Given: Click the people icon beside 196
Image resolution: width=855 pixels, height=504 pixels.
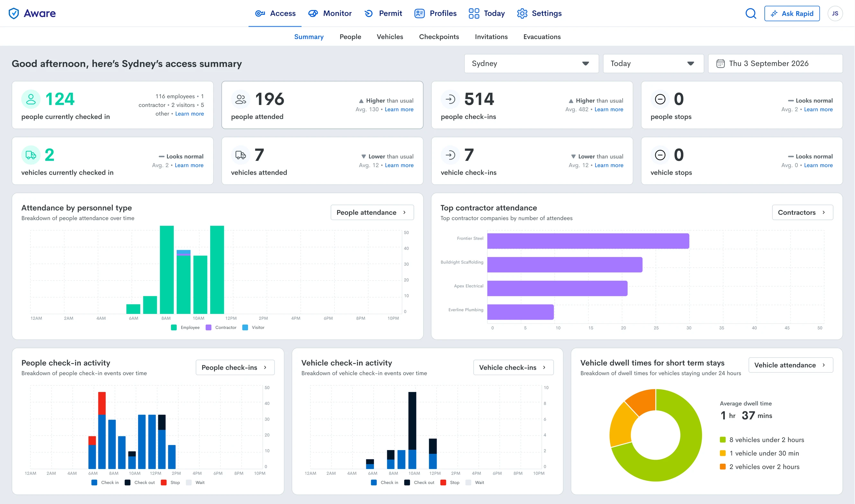Looking at the screenshot, I should point(241,99).
